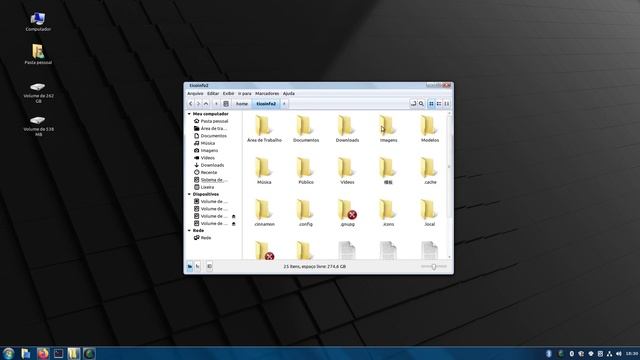Open the Computador desktop icon

coord(38,22)
